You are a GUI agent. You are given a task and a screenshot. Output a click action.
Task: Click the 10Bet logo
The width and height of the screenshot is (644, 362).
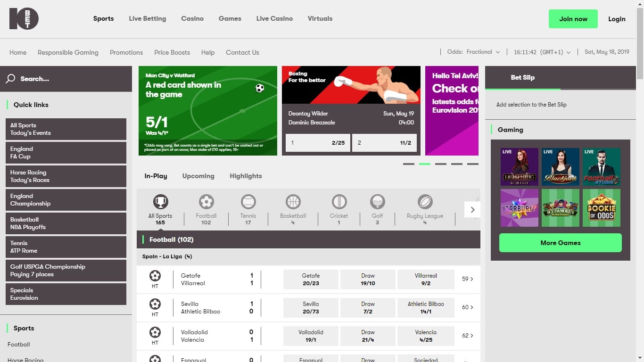[x=24, y=19]
